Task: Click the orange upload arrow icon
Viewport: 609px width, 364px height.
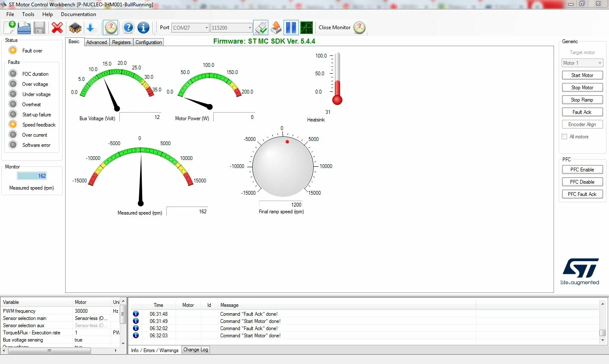Action: [x=276, y=28]
